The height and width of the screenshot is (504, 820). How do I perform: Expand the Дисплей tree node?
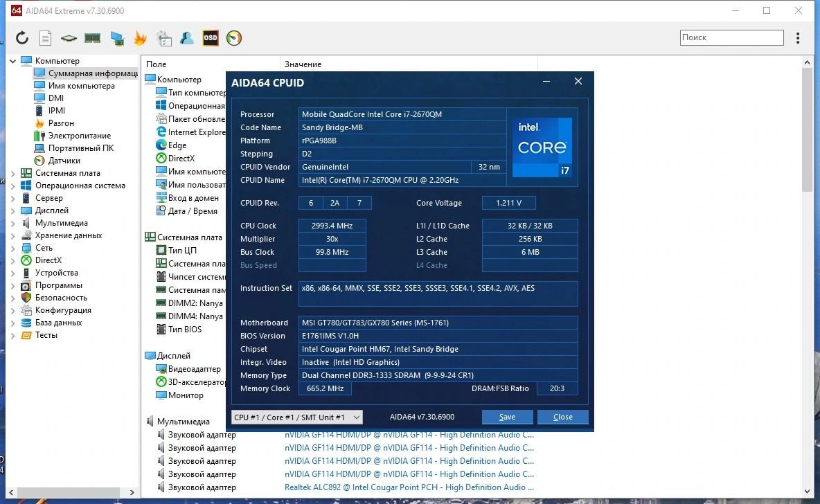coord(13,210)
